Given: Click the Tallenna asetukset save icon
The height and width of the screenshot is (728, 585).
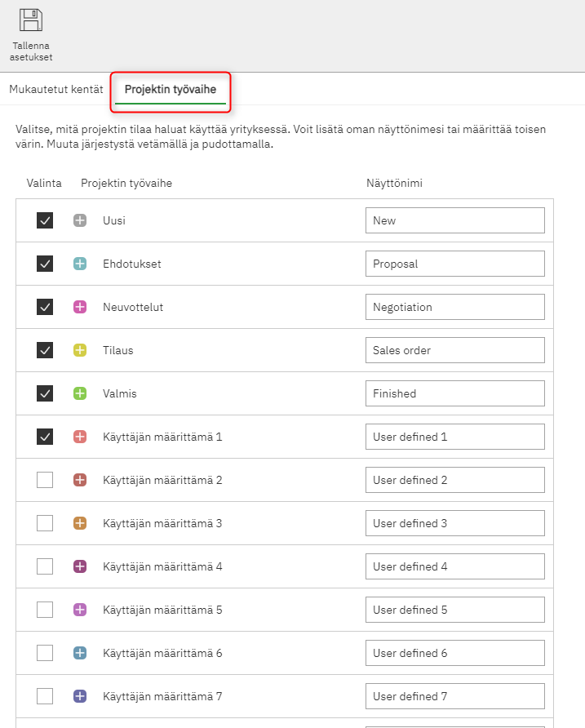Looking at the screenshot, I should pyautogui.click(x=31, y=20).
